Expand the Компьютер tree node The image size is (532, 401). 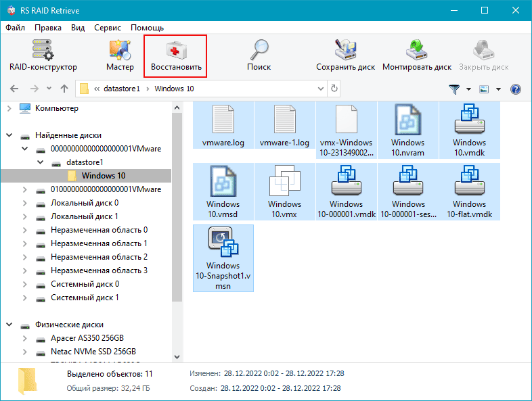click(9, 108)
